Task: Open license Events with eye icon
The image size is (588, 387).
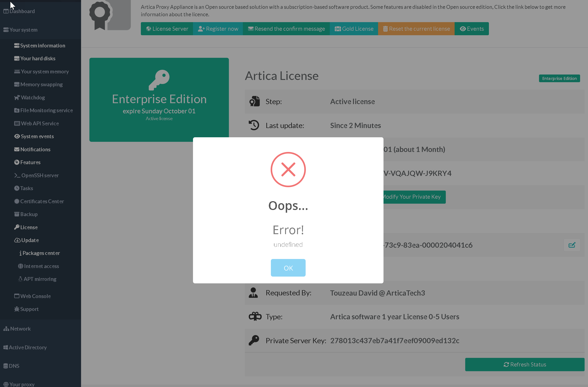Action: click(472, 29)
